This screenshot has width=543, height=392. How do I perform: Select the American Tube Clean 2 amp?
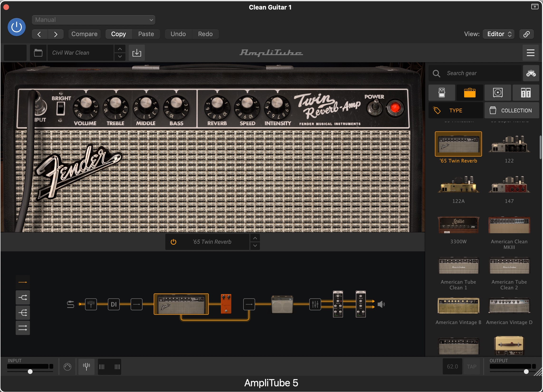509,266
